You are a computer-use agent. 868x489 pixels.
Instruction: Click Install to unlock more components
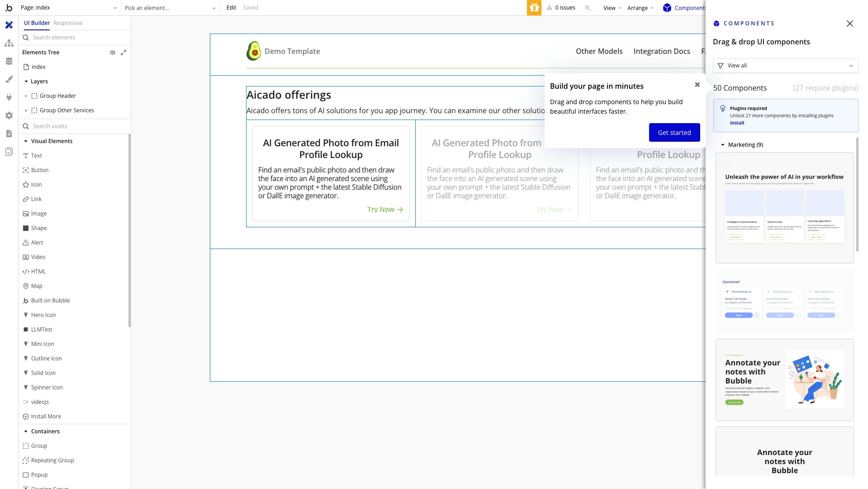coord(737,123)
